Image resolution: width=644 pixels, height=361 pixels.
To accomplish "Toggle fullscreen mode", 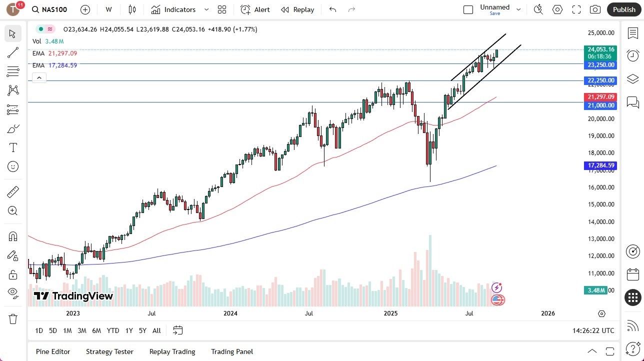I will click(576, 9).
